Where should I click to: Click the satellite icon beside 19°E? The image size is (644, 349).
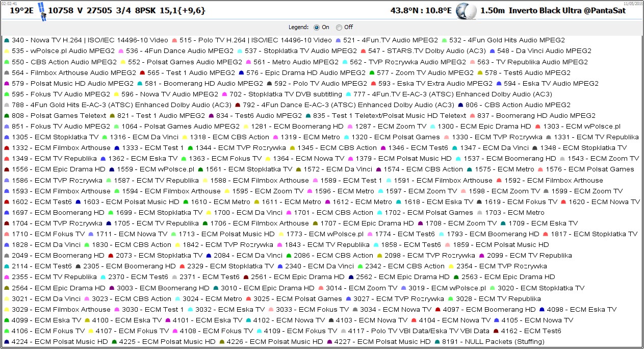[44, 11]
